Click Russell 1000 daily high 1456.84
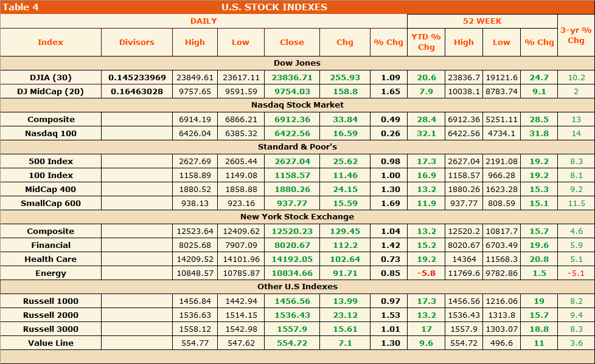595x364 pixels. [195, 301]
